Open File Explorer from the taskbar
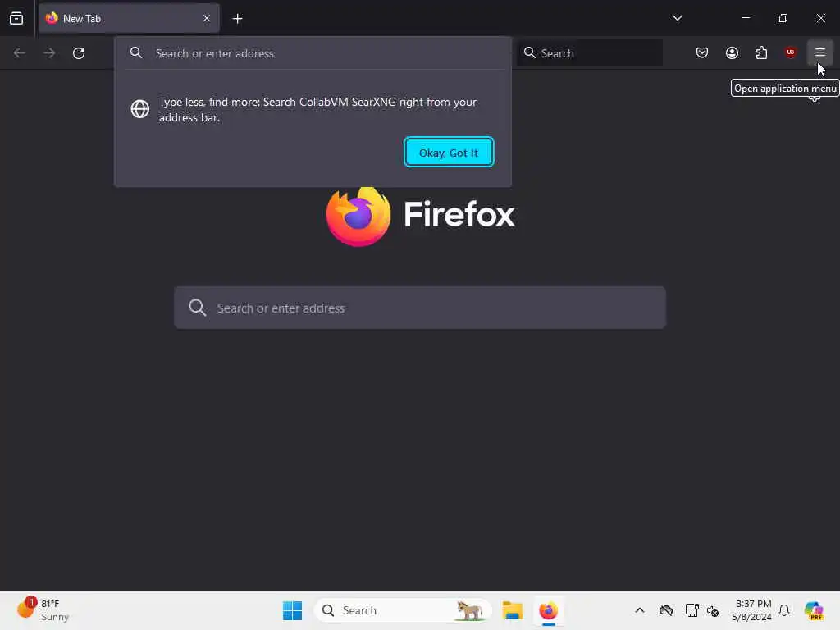Viewport: 840px width, 630px height. click(512, 610)
